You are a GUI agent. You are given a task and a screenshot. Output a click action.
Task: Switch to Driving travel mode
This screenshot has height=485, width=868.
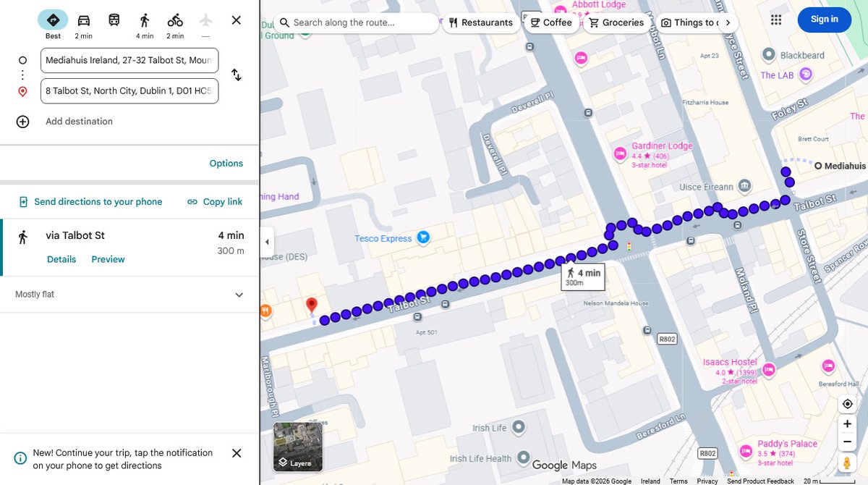pyautogui.click(x=84, y=25)
